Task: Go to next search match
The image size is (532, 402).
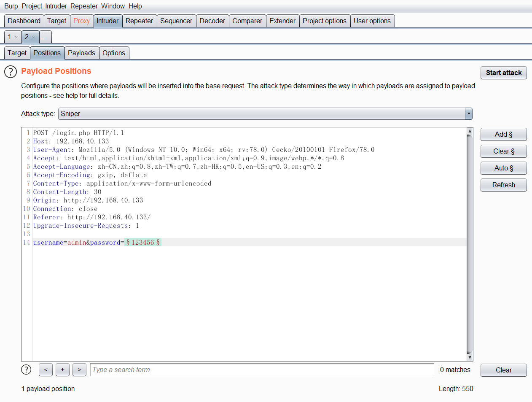Action: [79, 370]
